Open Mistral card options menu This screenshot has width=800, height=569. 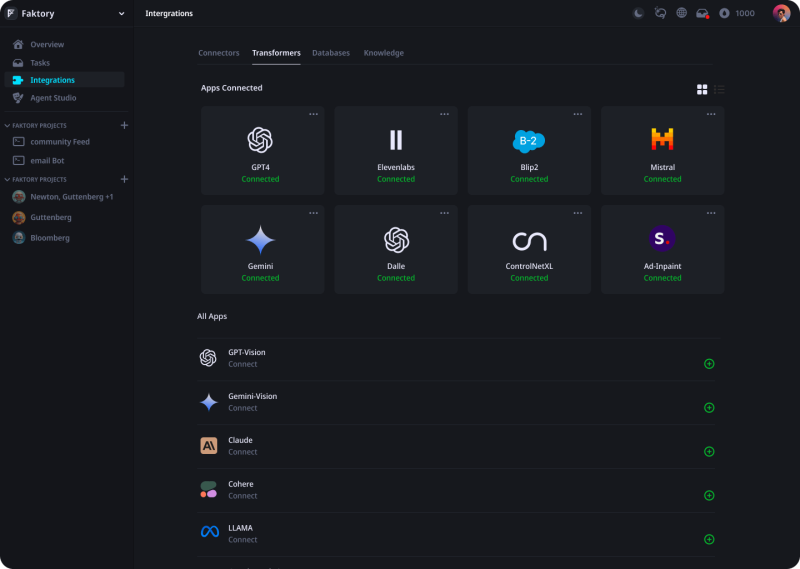point(711,114)
